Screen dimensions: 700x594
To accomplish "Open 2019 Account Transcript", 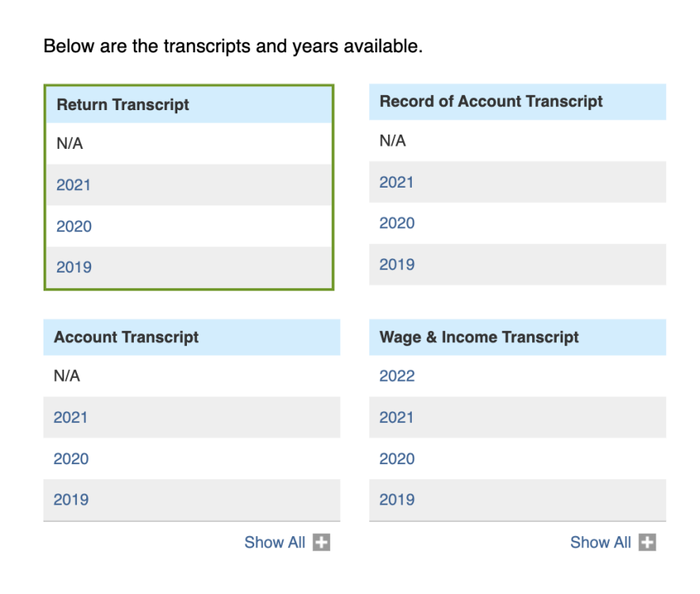I will click(x=71, y=499).
